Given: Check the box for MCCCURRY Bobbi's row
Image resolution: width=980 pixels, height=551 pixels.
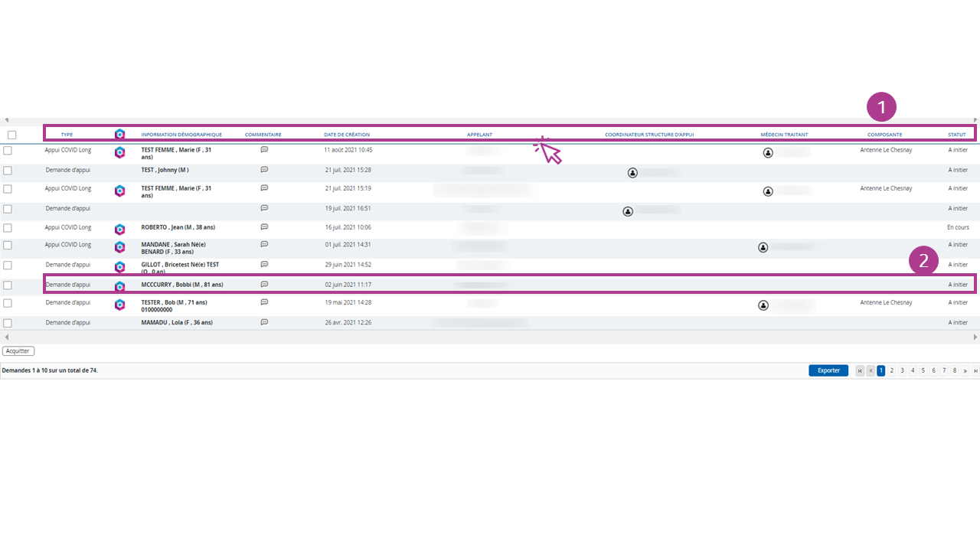Looking at the screenshot, I should click(x=8, y=285).
